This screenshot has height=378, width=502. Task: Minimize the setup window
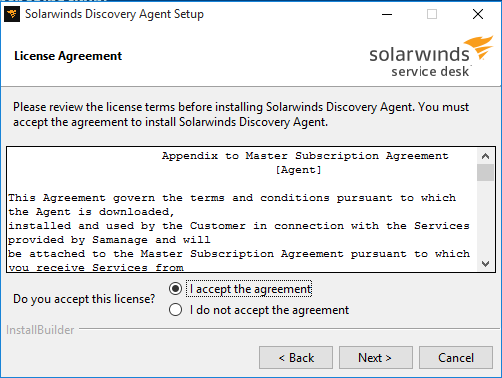(x=387, y=14)
